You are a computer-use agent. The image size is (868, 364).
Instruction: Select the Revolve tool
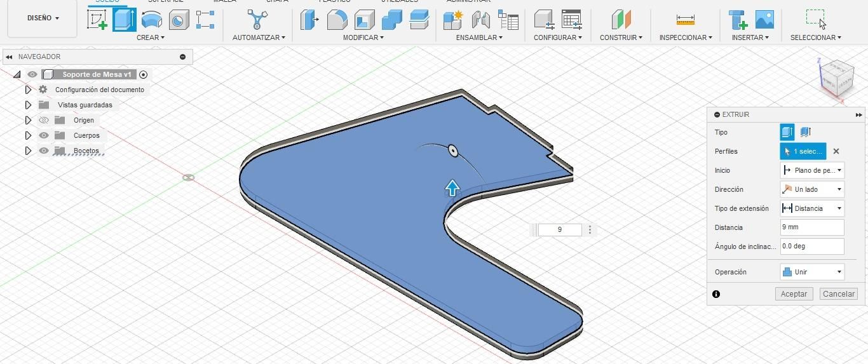(x=151, y=20)
